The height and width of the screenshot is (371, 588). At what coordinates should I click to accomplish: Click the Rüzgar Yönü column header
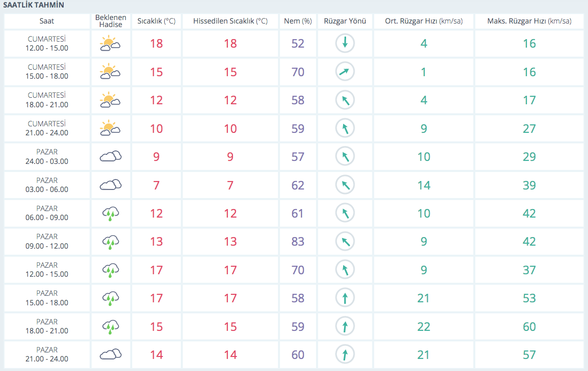[345, 21]
